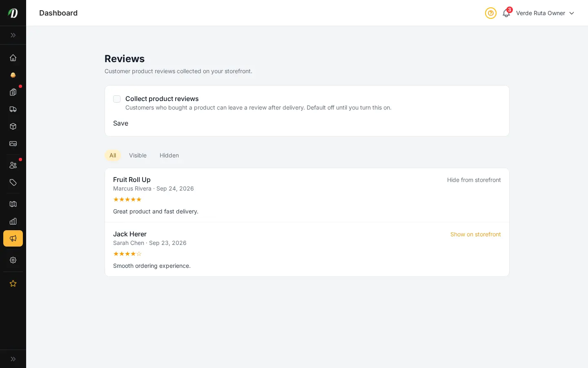Image resolution: width=588 pixels, height=368 pixels.
Task: Select the All filter tab
Action: click(113, 155)
